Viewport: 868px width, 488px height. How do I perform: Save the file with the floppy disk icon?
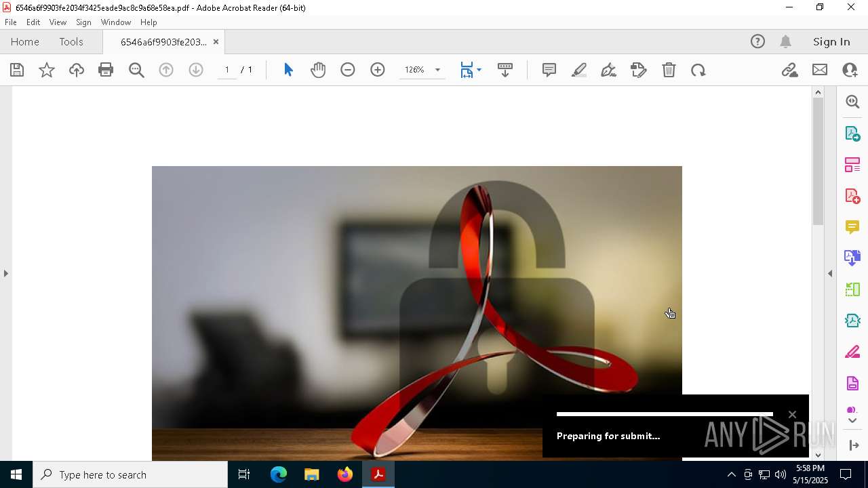click(x=17, y=70)
